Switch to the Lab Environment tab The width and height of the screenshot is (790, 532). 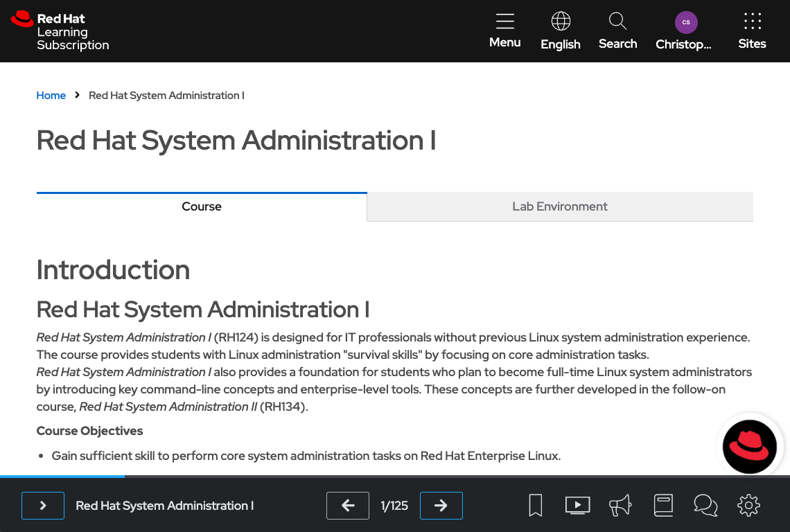pyautogui.click(x=559, y=206)
